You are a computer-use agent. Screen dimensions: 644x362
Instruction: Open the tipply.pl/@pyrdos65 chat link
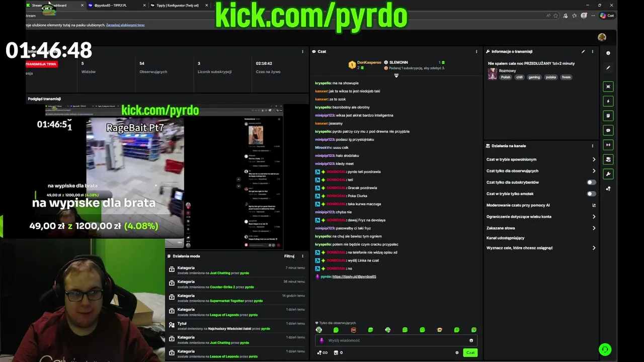tap(354, 277)
